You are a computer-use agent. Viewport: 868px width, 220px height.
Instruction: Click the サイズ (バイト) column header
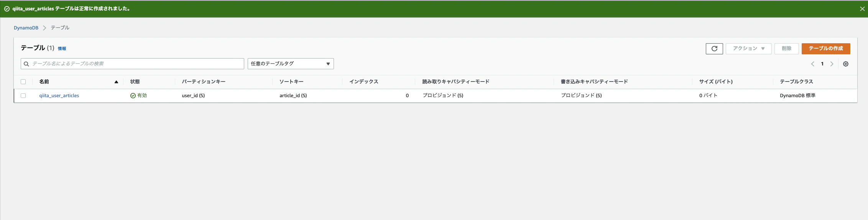point(716,81)
